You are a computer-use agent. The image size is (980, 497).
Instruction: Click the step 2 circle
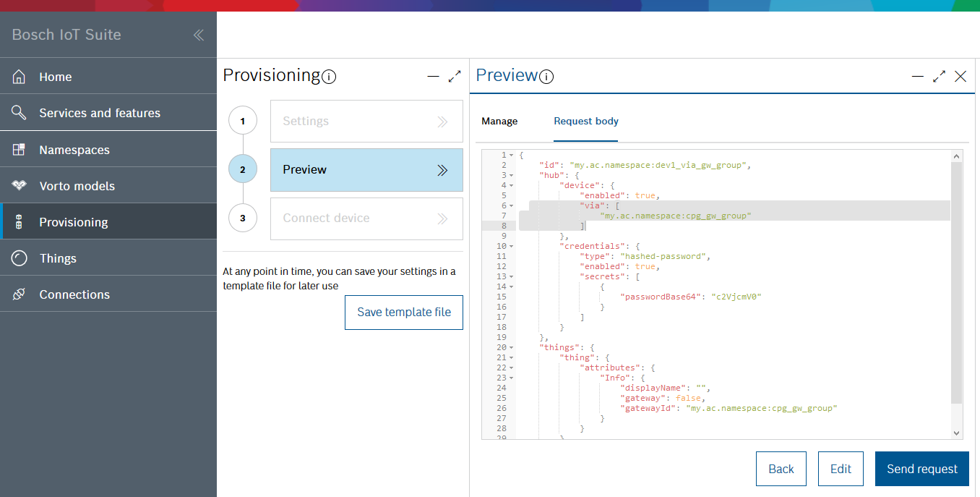coord(243,170)
